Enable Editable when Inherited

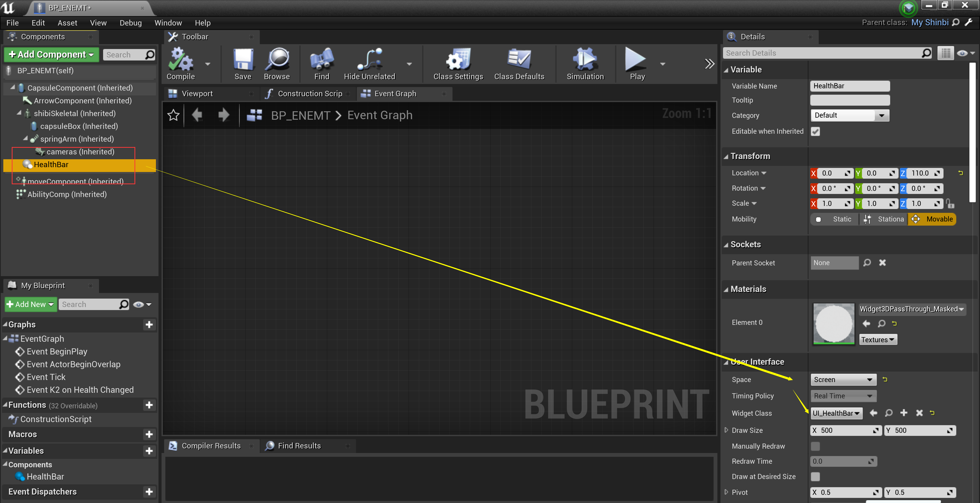point(815,131)
